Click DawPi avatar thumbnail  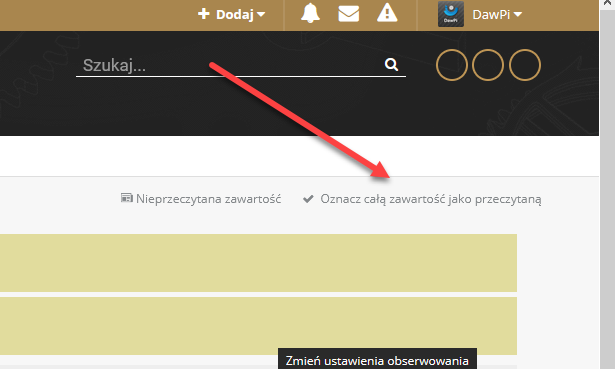pos(451,14)
